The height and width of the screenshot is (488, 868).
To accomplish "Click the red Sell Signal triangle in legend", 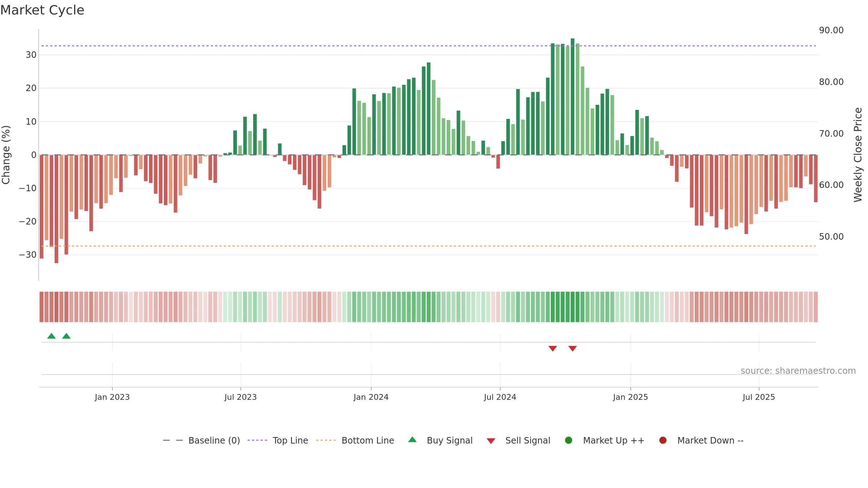I will 491,441.
